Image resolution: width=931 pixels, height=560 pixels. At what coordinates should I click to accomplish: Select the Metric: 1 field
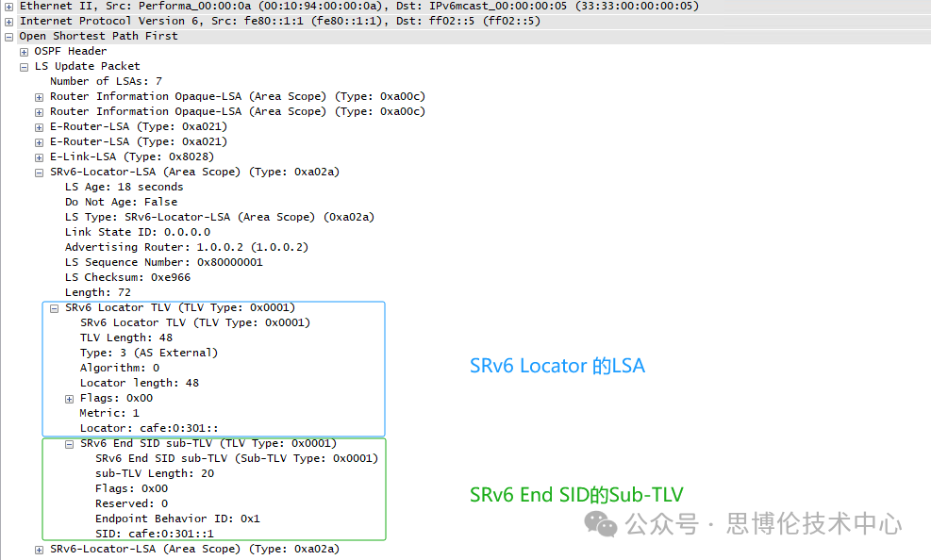tap(109, 413)
